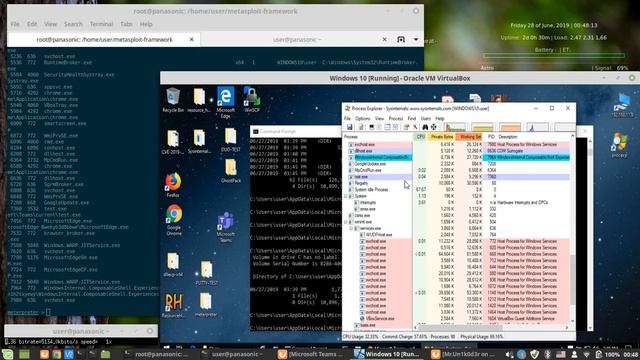Sort by the Process column header

coord(378,137)
